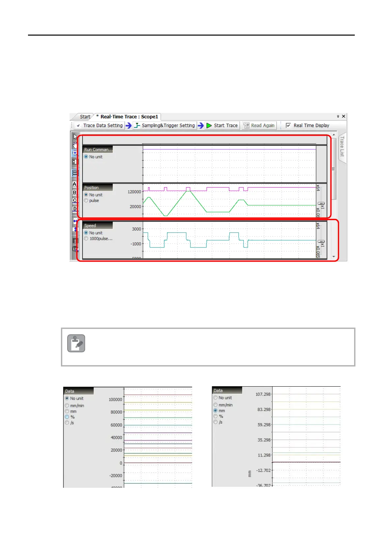Click the scroll-down arrow of trace scrollbar
Image resolution: width=392 pixels, height=555 pixels.
[x=334, y=256]
